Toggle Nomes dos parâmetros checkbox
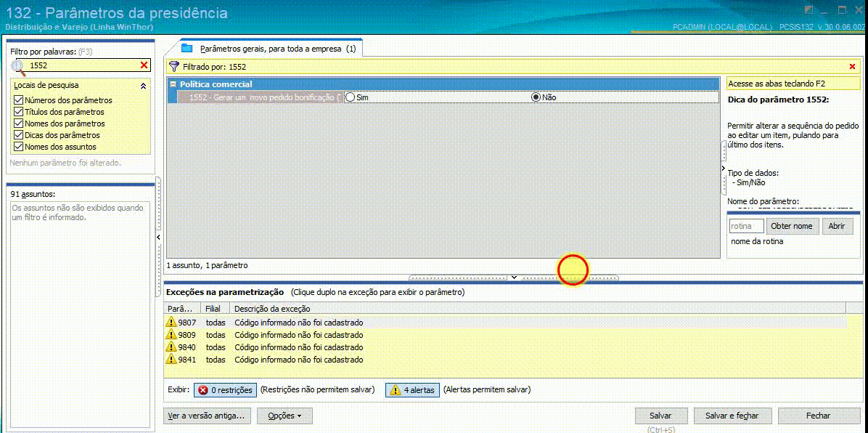 click(x=18, y=124)
